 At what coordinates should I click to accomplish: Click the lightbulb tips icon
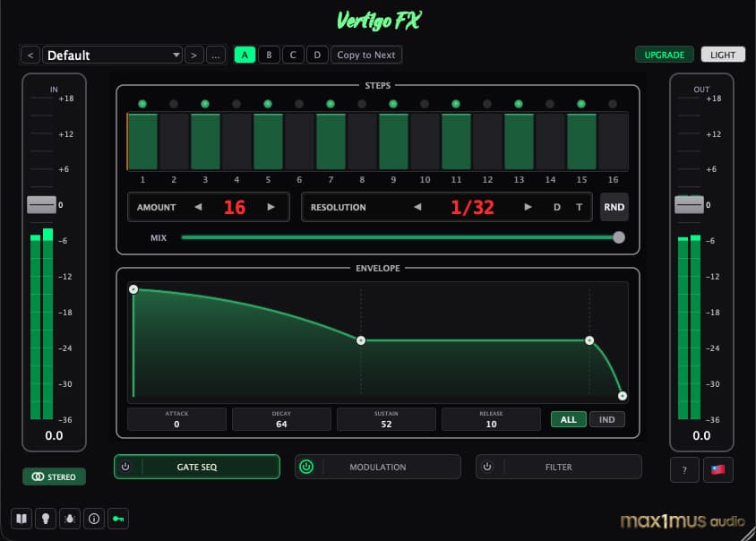[46, 519]
